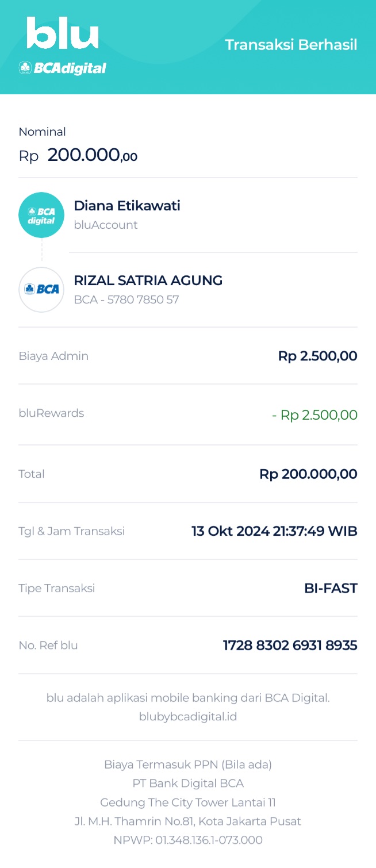Click the BCA recipient bank icon
This screenshot has width=376, height=868.
pyautogui.click(x=41, y=290)
